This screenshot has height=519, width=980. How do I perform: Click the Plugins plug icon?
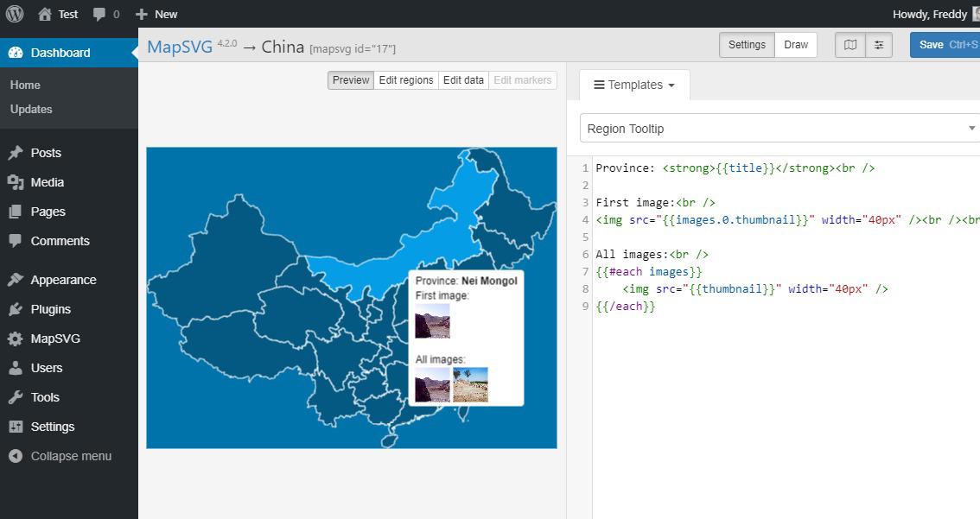pos(16,309)
